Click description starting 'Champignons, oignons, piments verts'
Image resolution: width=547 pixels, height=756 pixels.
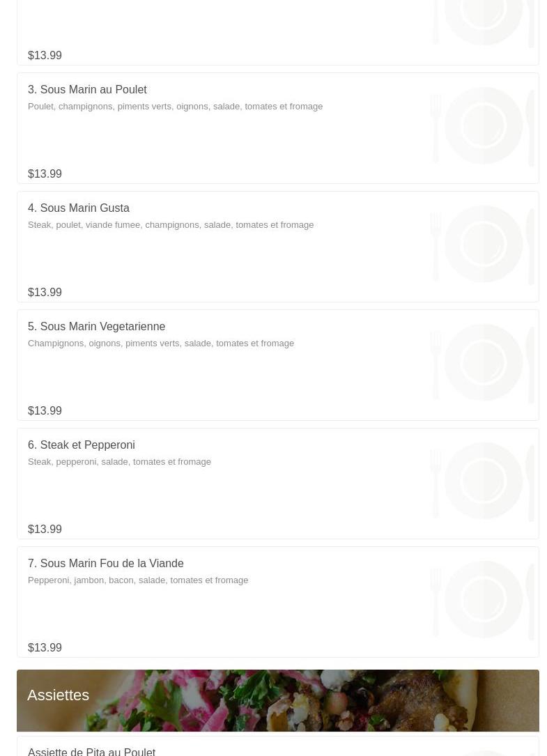161,343
